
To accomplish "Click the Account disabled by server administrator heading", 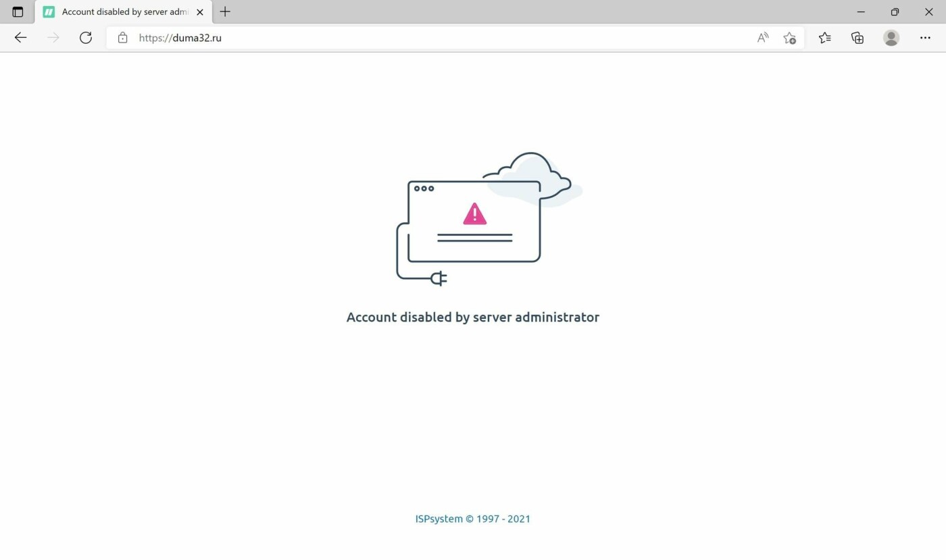I will (473, 317).
